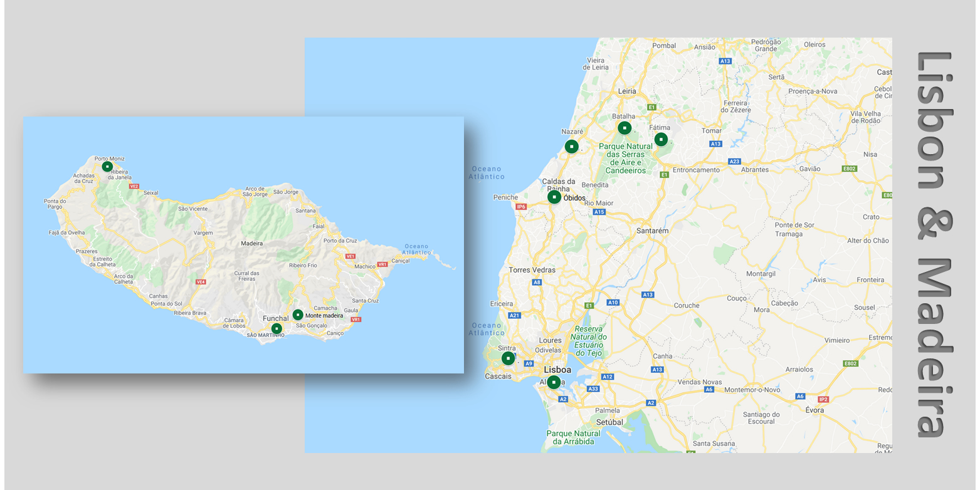This screenshot has width=980, height=490.
Task: Click the Coruche label
Action: click(x=687, y=306)
